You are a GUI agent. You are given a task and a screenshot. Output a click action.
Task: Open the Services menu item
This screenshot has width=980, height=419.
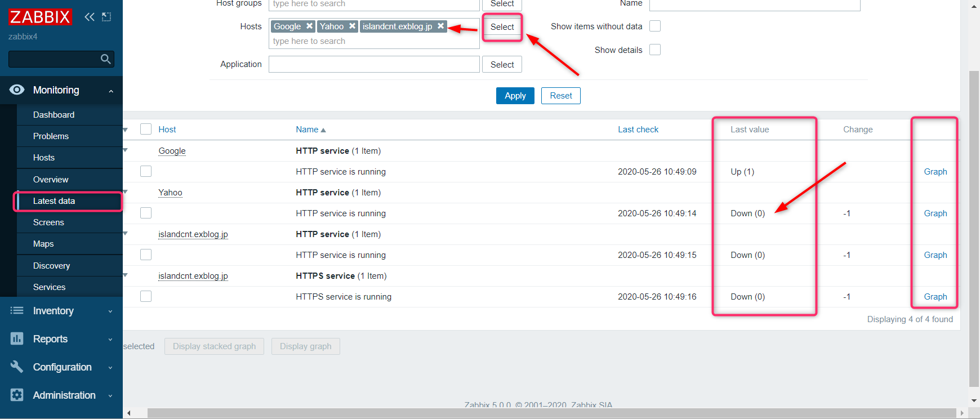coord(69,287)
